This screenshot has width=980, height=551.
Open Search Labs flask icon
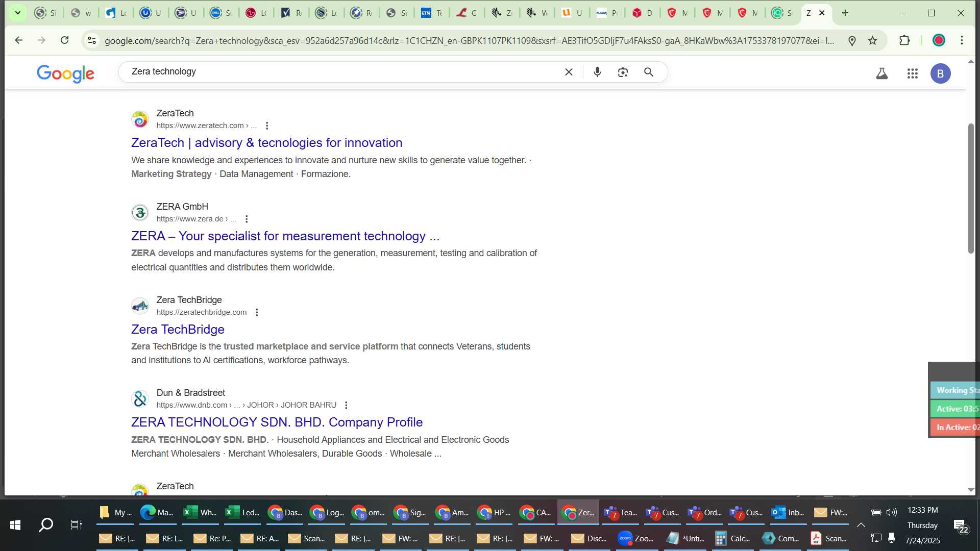(881, 73)
